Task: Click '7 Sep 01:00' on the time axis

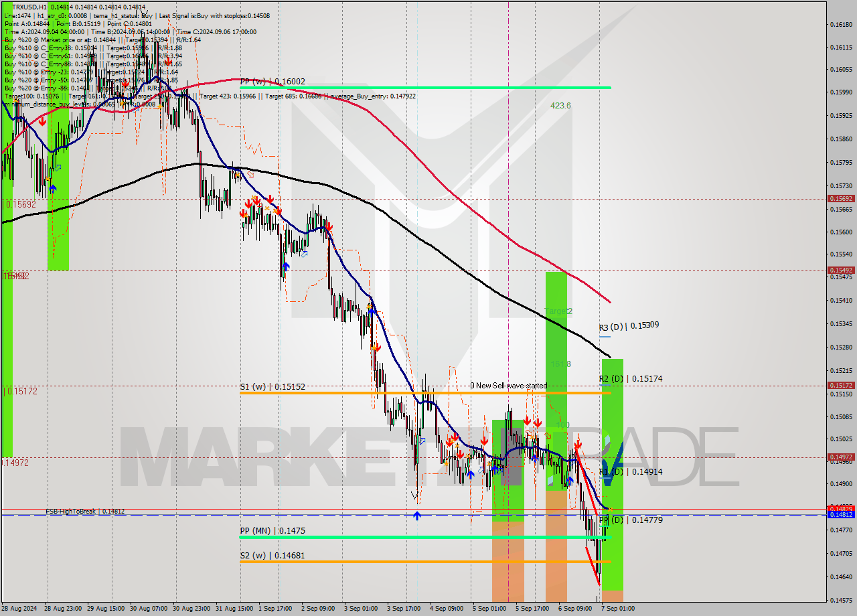Action: tap(618, 609)
